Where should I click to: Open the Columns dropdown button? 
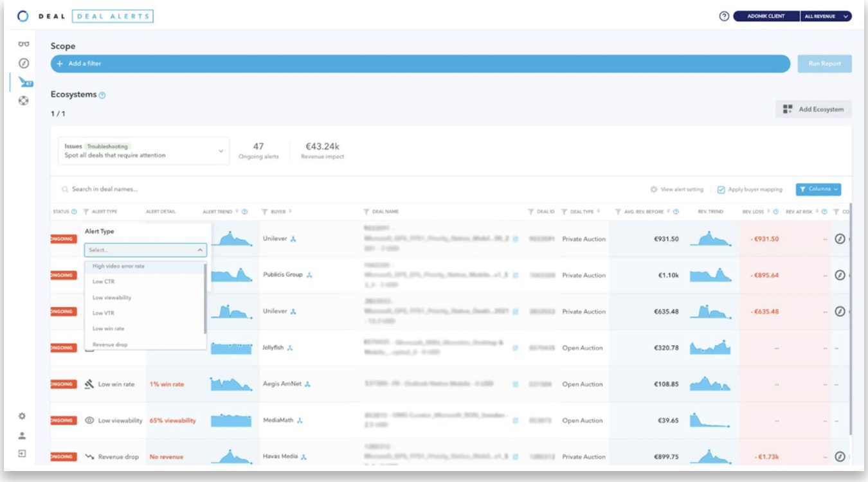[818, 190]
